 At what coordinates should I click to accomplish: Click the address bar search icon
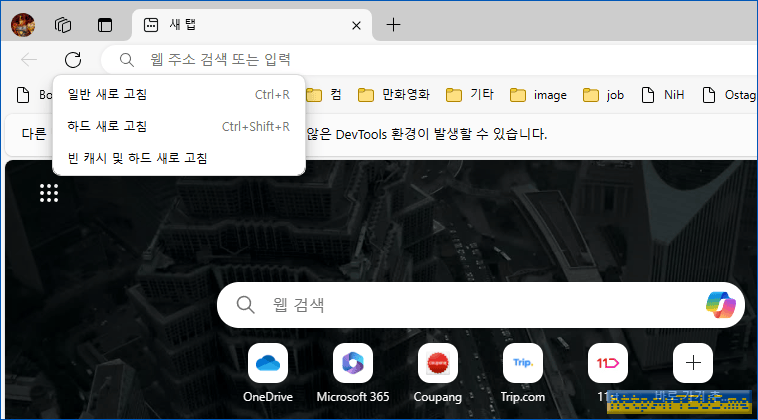(x=127, y=60)
